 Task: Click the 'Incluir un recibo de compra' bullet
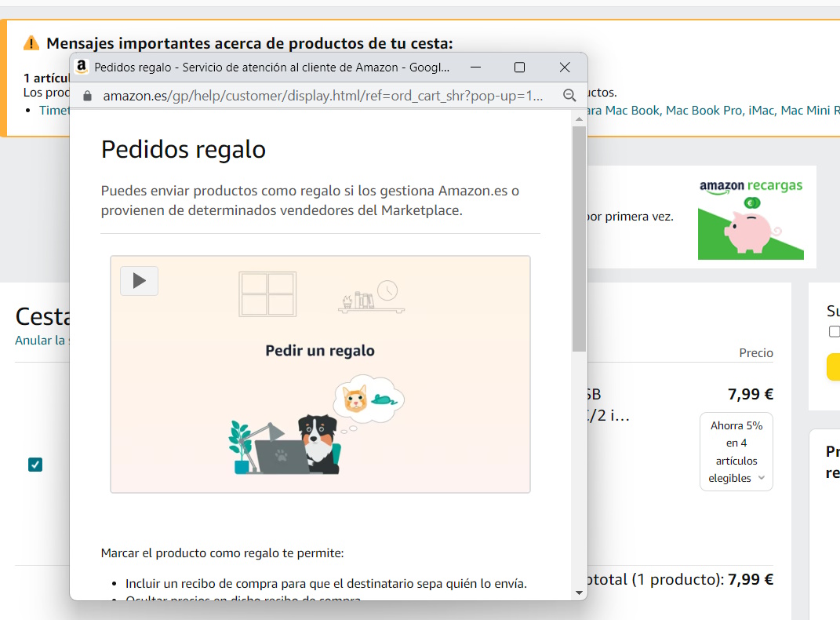point(325,584)
